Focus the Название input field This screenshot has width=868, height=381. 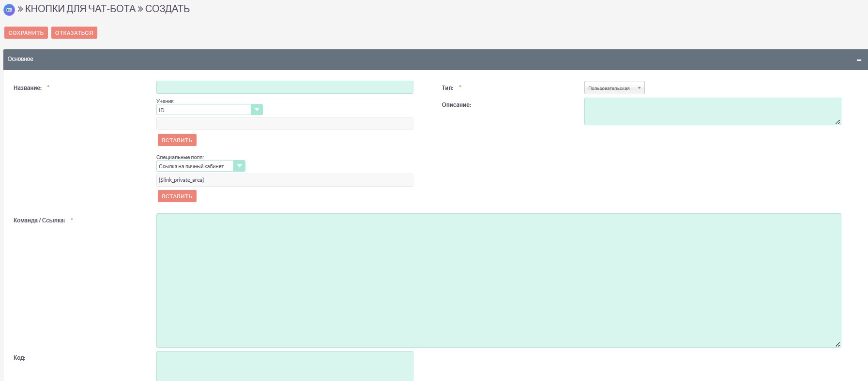click(x=285, y=88)
